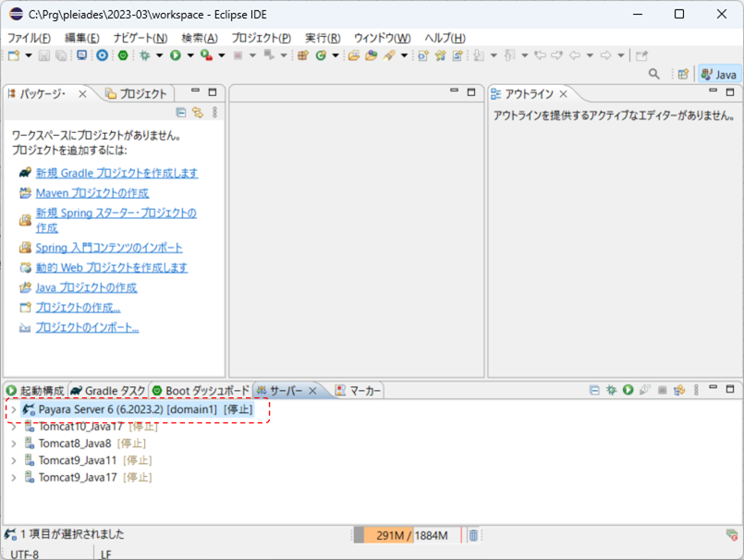The width and height of the screenshot is (744, 560).
Task: Open dropdown arrow next to Search flashlight
Action: [x=404, y=55]
